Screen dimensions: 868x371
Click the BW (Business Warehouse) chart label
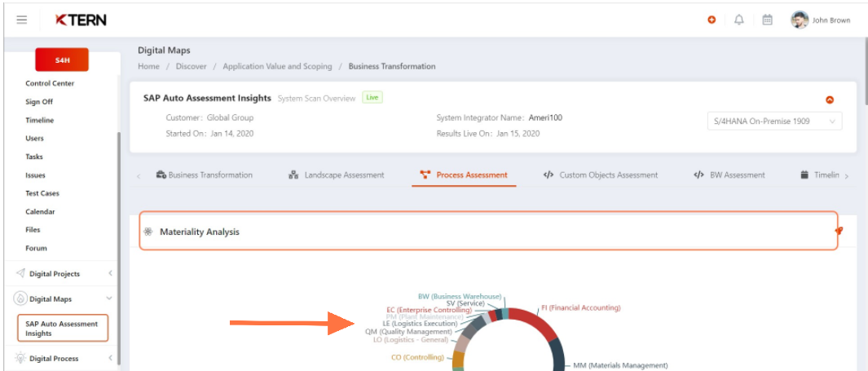(460, 297)
